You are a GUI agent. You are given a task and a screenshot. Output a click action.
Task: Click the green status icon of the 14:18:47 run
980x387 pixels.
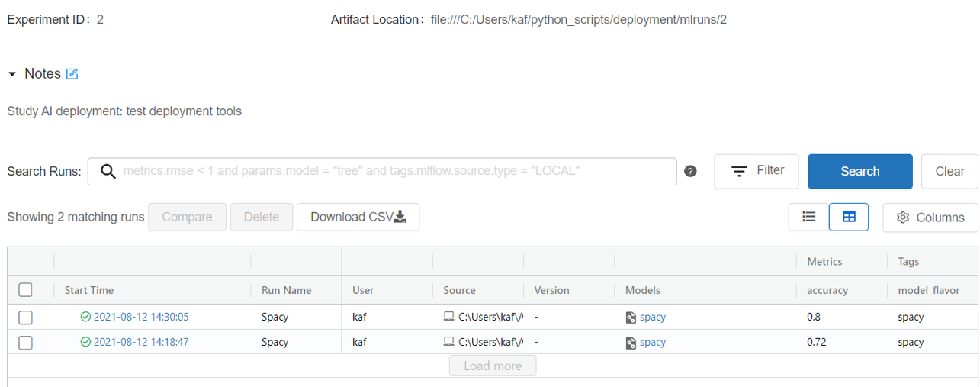85,342
